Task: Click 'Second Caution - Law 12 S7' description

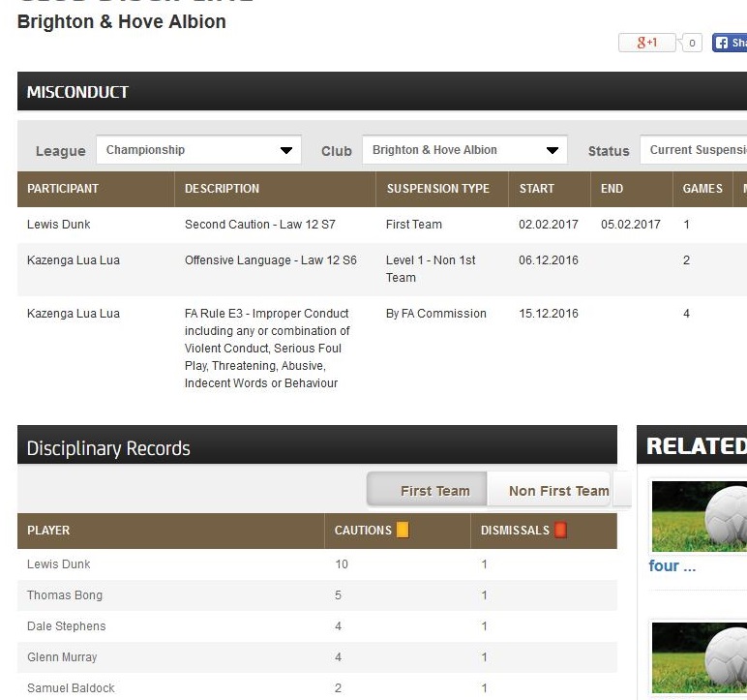Action: (x=260, y=224)
